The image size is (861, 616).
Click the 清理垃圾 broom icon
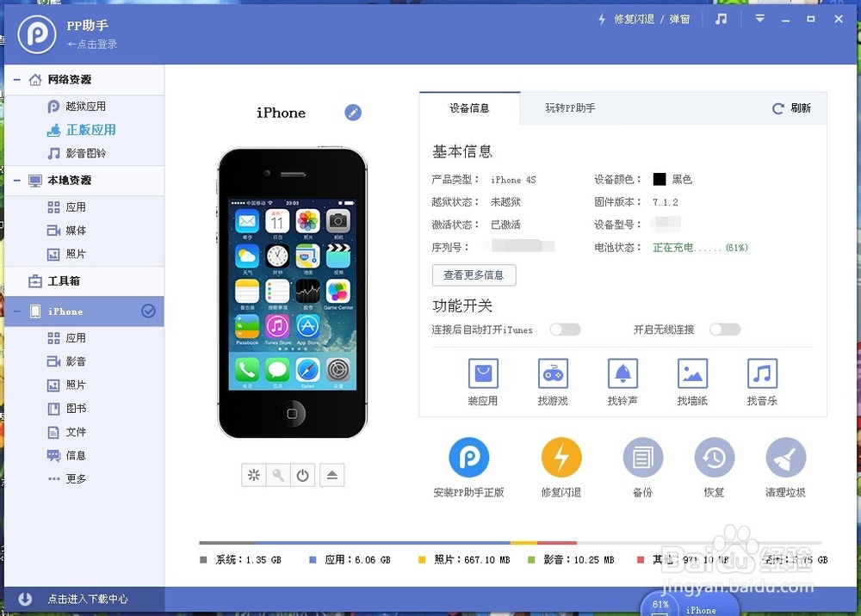tap(786, 457)
